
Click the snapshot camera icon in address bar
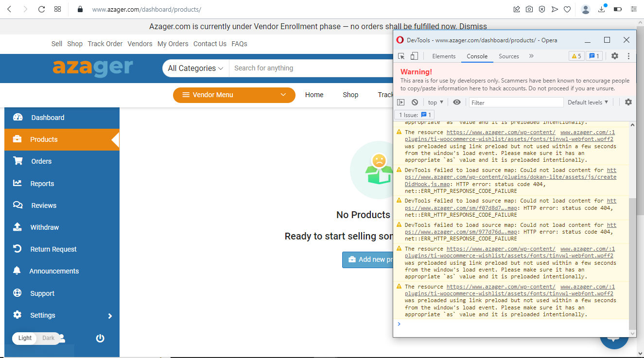(x=529, y=9)
